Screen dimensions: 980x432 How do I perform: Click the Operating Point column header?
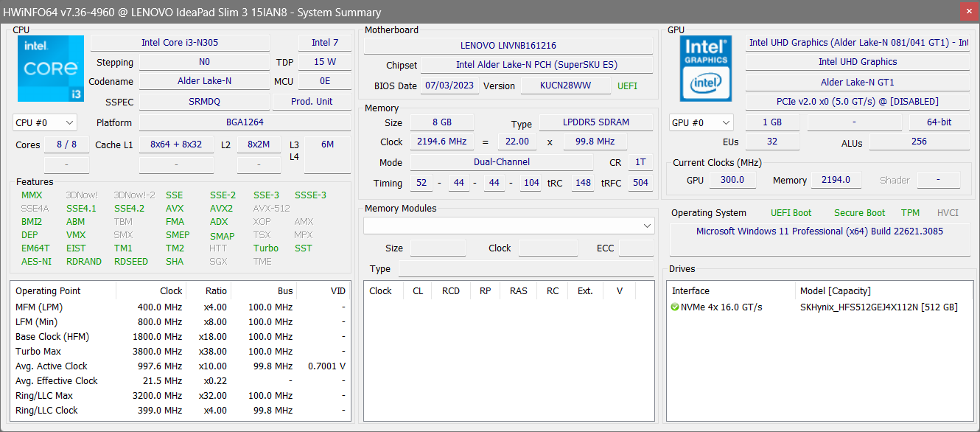point(49,291)
